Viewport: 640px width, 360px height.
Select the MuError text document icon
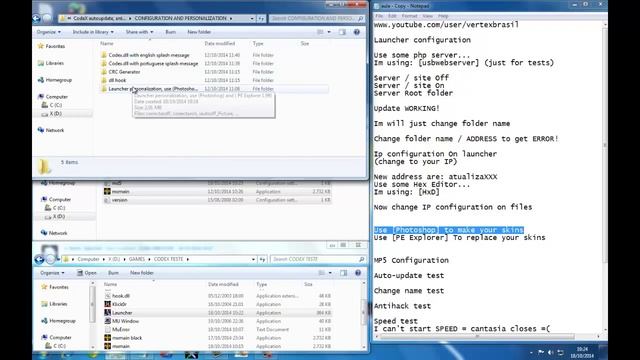(x=107, y=329)
